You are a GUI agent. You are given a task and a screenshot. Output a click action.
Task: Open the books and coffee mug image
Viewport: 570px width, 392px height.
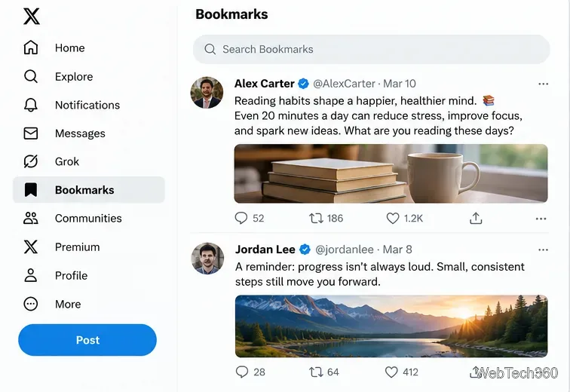[x=391, y=173]
